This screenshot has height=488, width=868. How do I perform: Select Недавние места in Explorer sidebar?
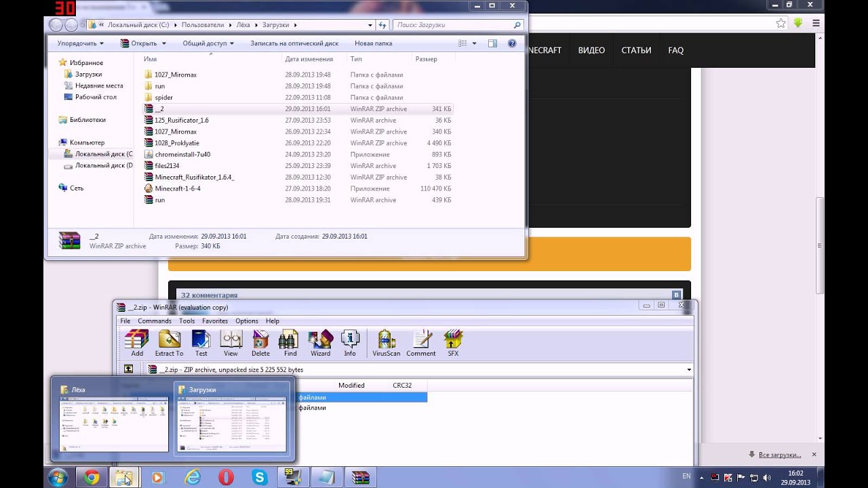(x=99, y=85)
